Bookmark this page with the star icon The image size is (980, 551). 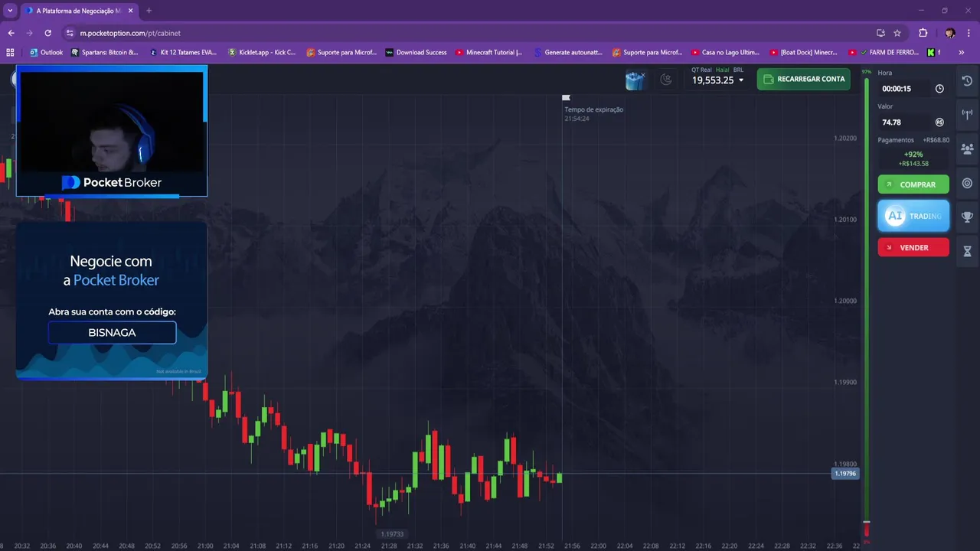[x=897, y=33]
